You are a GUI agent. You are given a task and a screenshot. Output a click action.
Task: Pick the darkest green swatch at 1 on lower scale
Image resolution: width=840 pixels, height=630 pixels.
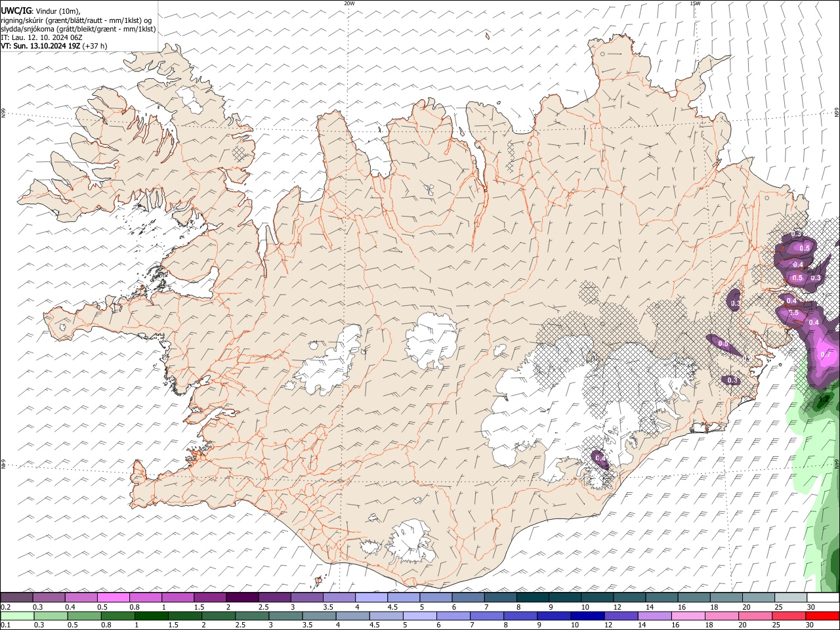(151, 616)
